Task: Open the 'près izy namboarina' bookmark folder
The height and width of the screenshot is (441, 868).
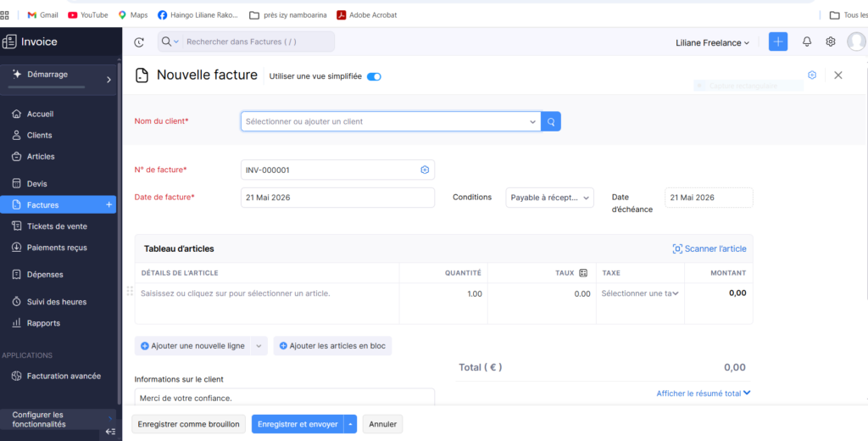Action: coord(288,15)
